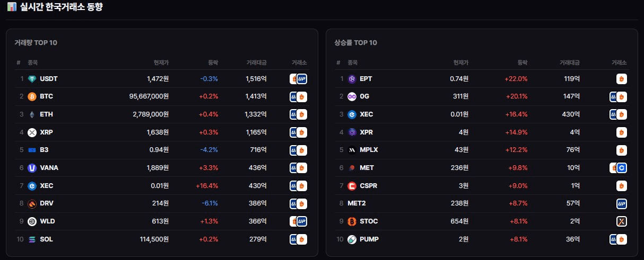The height and width of the screenshot is (260, 644).
Task: Click the Upbit badge in MET2 row
Action: [x=621, y=203]
